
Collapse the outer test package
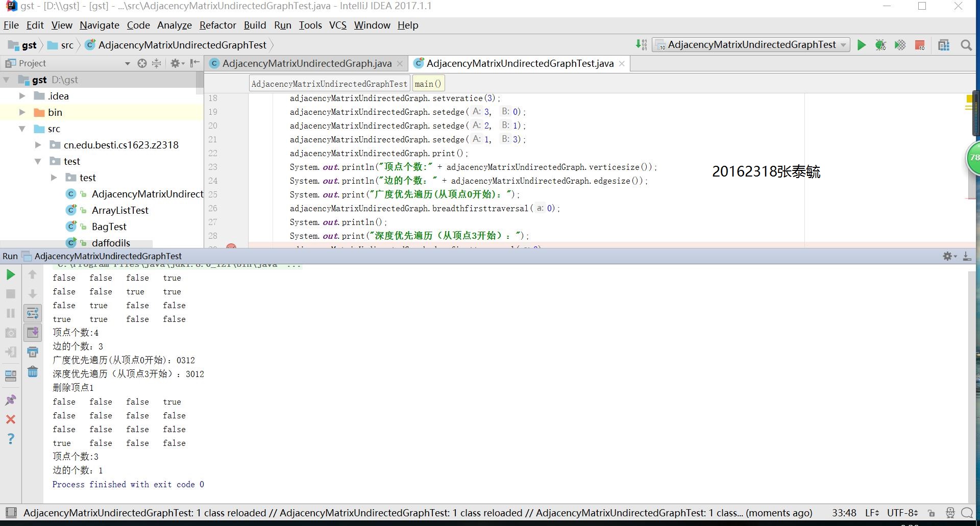pyautogui.click(x=38, y=161)
